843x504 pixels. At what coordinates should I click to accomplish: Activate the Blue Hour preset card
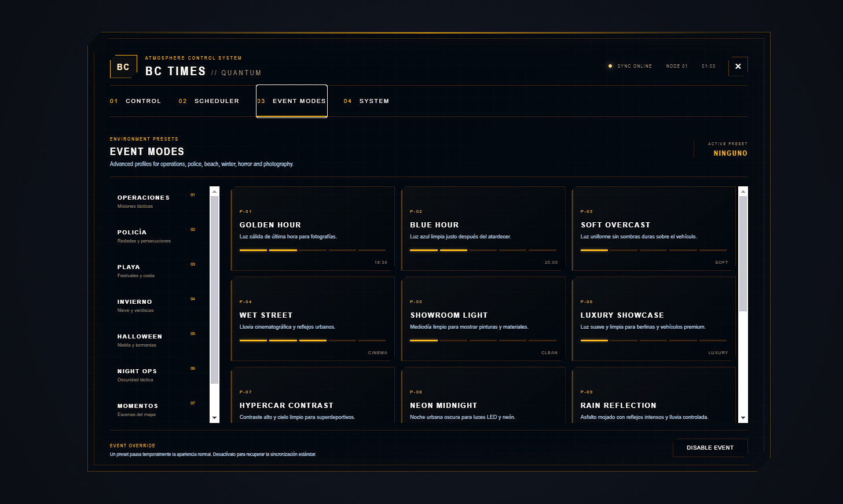pyautogui.click(x=483, y=229)
